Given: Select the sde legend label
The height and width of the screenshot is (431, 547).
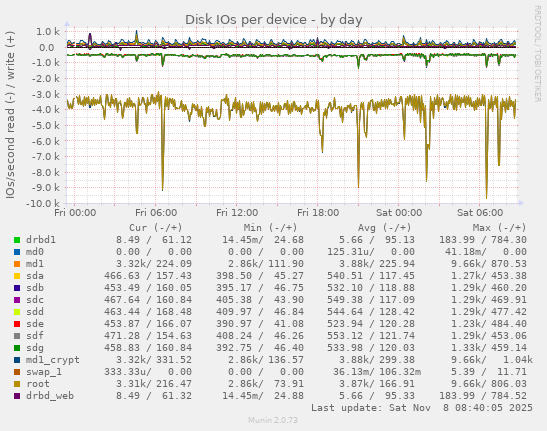Looking at the screenshot, I should point(35,324).
